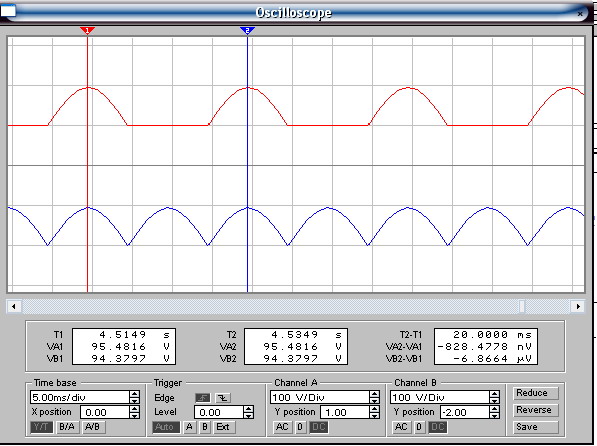The height and width of the screenshot is (446, 597).
Task: Click the T2 time value 4.5349 s
Action: coord(306,335)
